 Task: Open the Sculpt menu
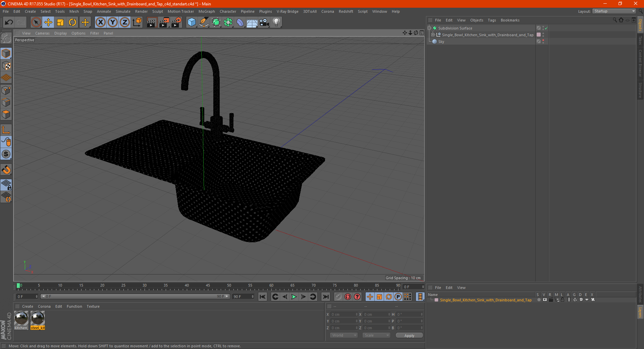click(157, 11)
